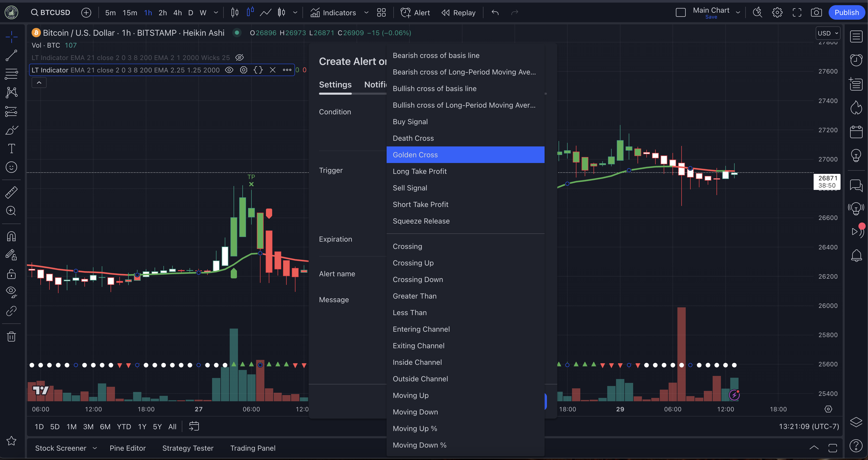Open the layout grid selector

(381, 12)
